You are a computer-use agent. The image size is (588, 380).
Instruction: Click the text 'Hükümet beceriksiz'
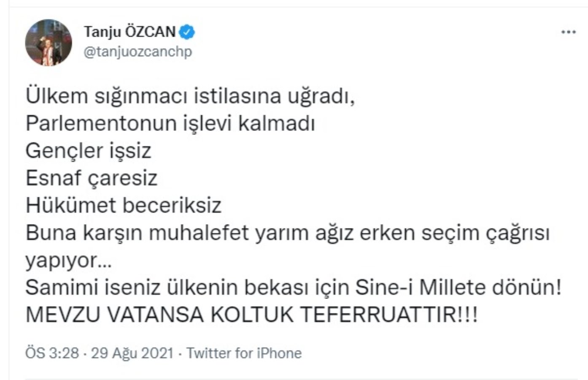click(124, 206)
